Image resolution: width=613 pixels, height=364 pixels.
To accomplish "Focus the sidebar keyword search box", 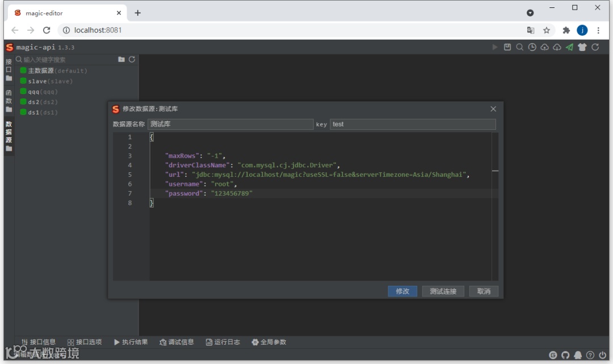I will [66, 60].
